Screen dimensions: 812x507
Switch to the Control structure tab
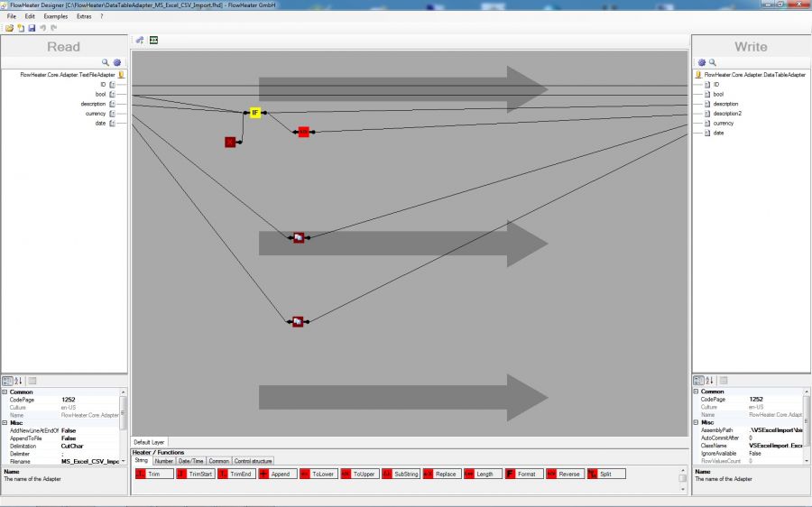[x=253, y=461]
